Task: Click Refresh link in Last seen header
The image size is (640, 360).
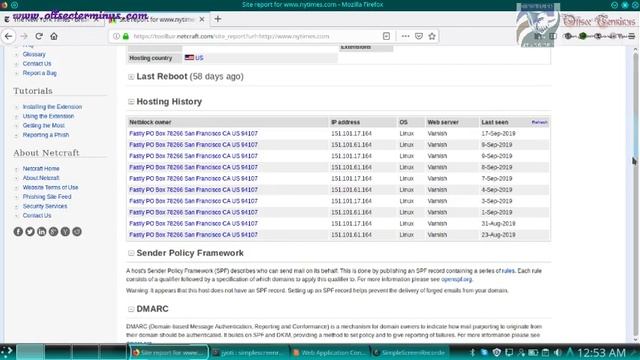Action: pyautogui.click(x=539, y=122)
